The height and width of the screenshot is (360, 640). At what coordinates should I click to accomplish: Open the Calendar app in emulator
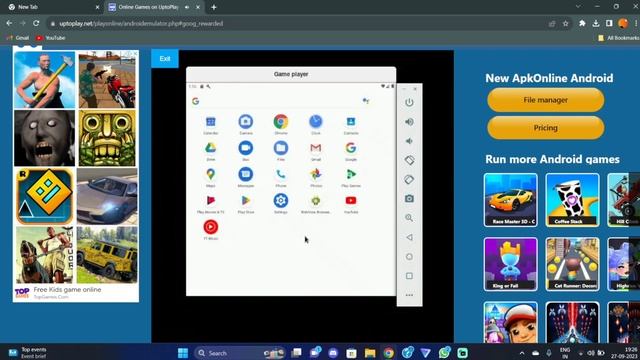211,122
